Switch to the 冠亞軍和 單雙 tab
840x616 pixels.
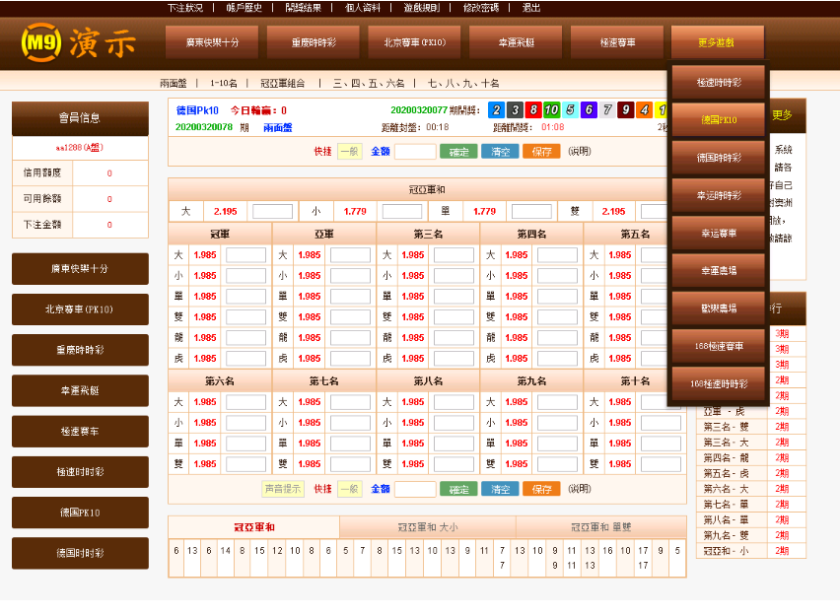tap(601, 527)
